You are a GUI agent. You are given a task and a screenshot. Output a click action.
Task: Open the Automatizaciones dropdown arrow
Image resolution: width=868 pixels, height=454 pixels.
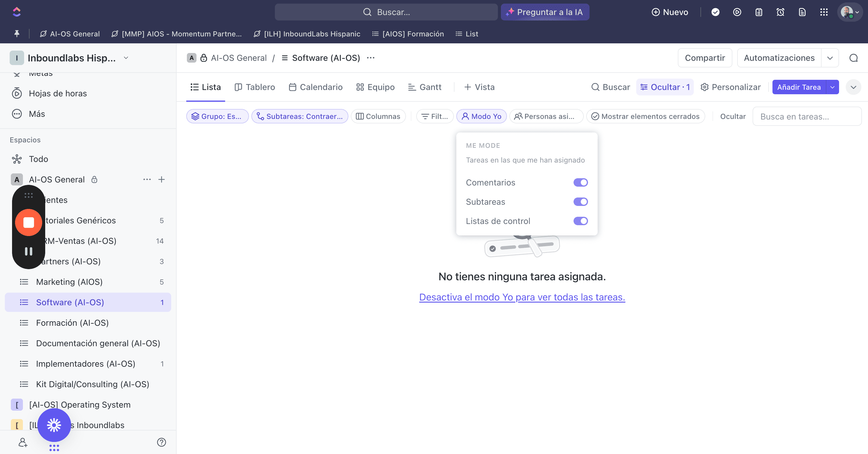[830, 58]
